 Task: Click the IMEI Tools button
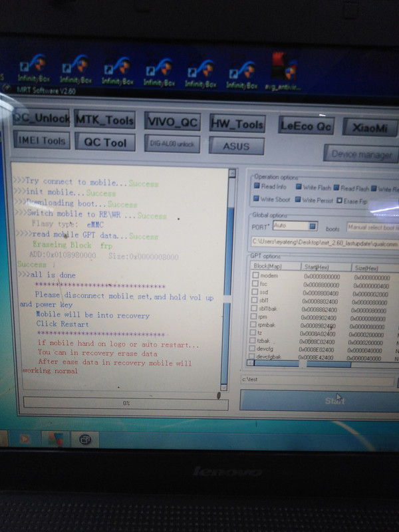[x=42, y=140]
